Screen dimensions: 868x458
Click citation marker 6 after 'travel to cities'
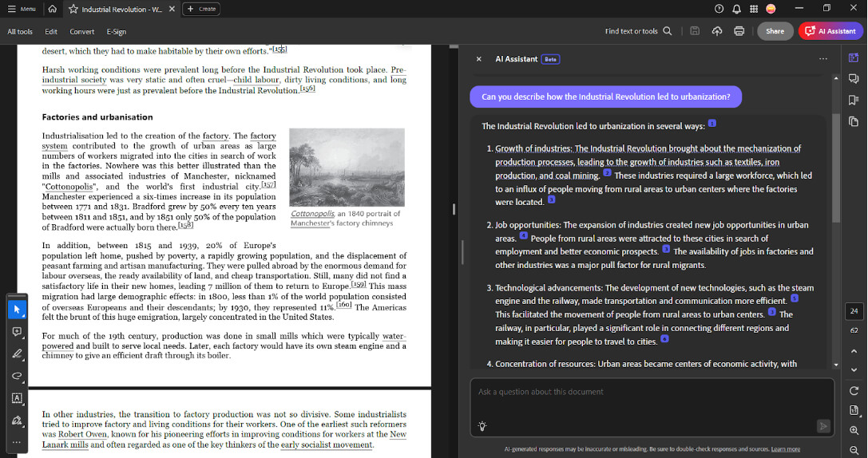tap(665, 338)
